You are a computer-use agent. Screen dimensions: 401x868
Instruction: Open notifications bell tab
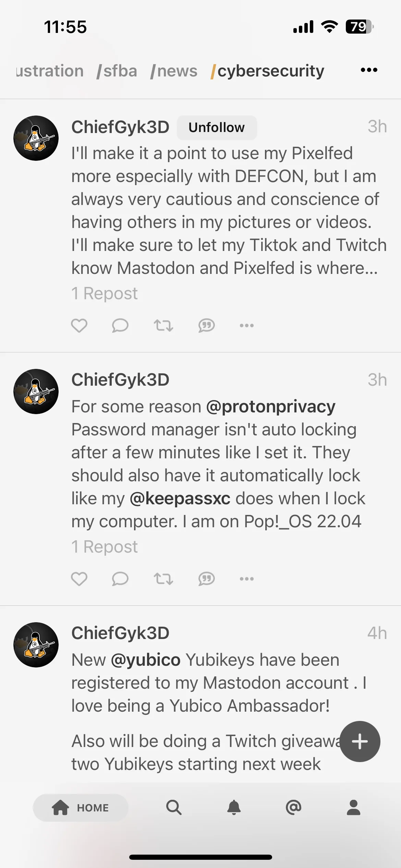click(234, 807)
